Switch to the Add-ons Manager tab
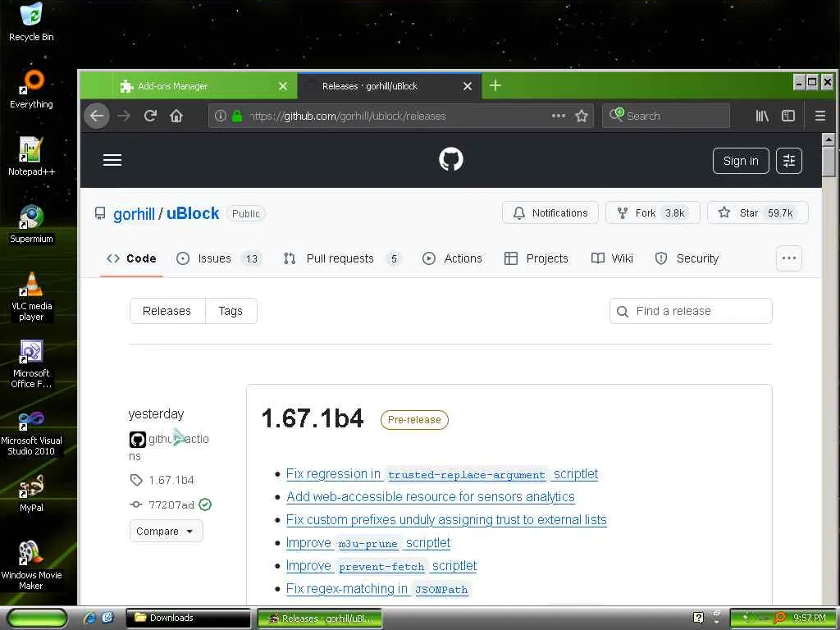The image size is (840, 630). [188, 85]
